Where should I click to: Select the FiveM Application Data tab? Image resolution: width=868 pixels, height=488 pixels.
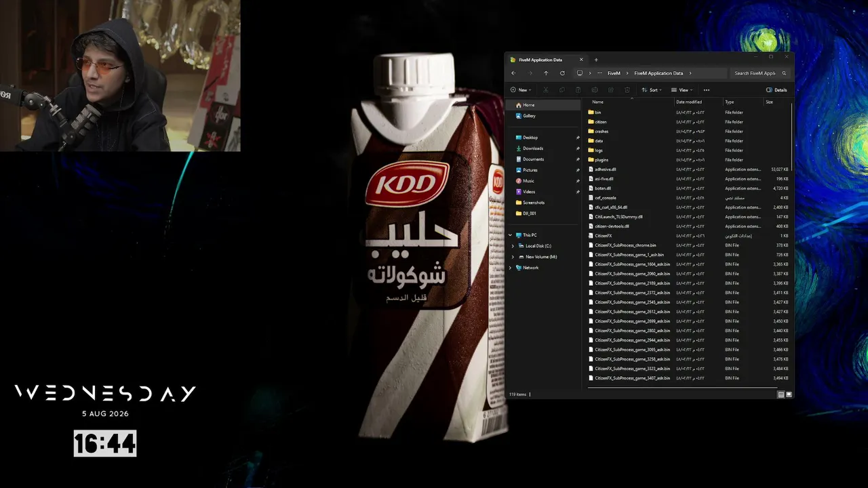click(x=546, y=60)
